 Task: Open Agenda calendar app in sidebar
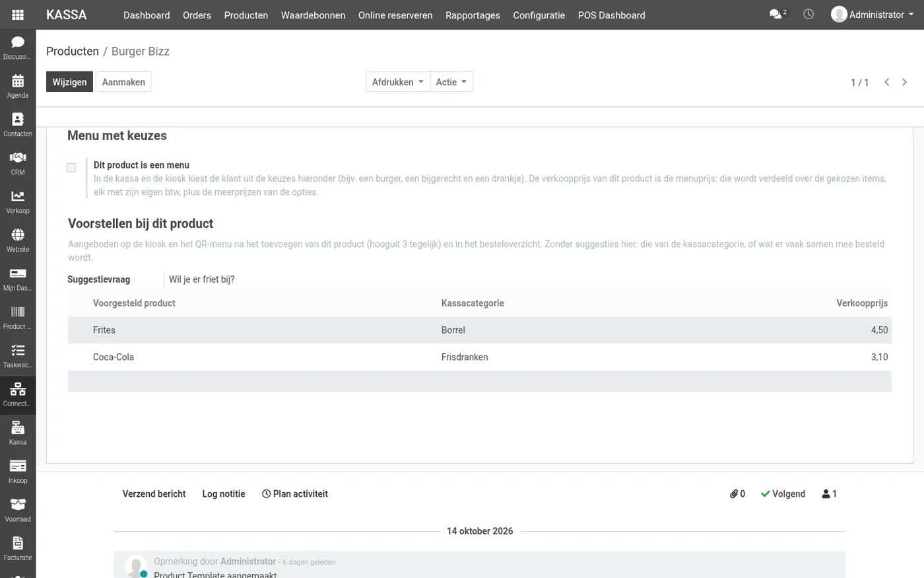(18, 86)
